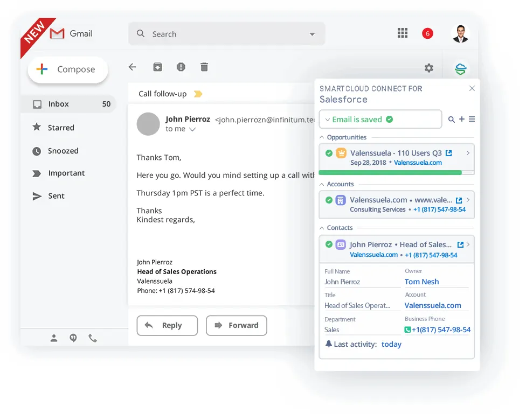Image resolution: width=526 pixels, height=420 pixels.
Task: Open the Tom Nesh owner link
Action: click(x=421, y=282)
